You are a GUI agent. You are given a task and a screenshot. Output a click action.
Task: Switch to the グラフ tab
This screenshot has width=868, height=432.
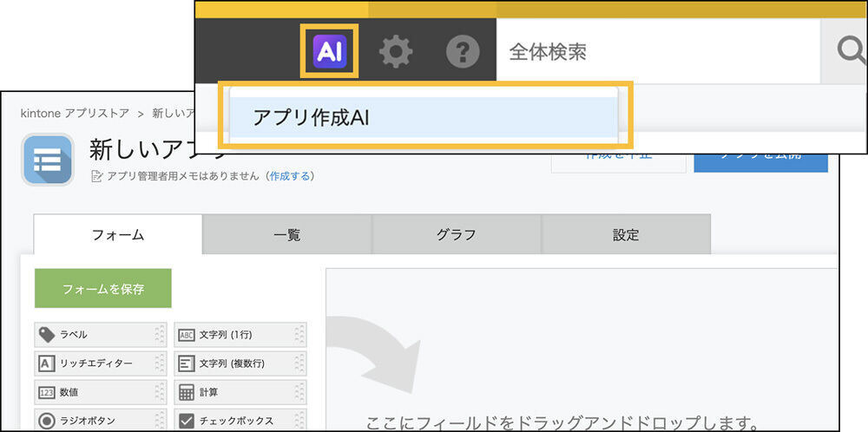457,234
